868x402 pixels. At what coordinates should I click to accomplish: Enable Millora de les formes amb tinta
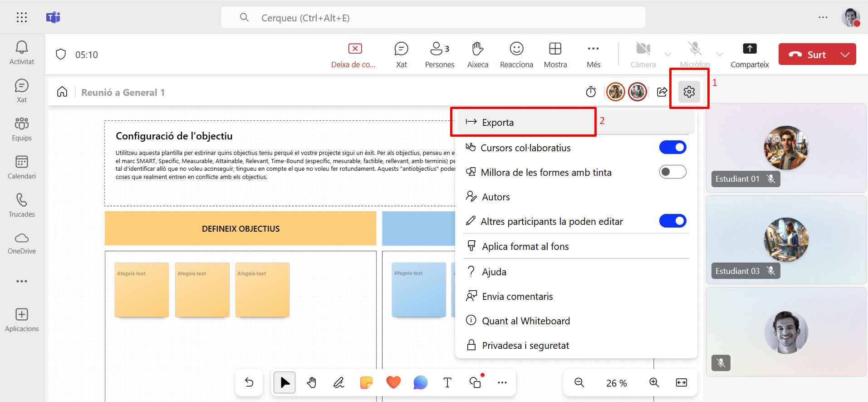(672, 172)
